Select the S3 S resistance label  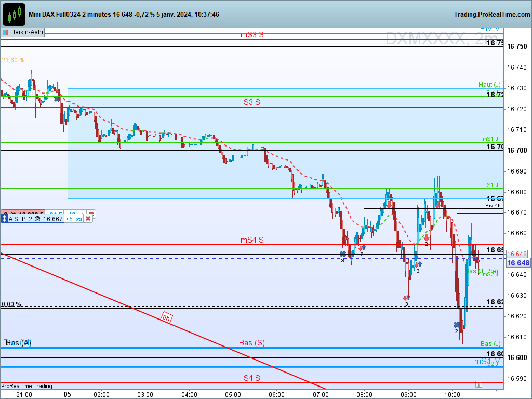click(252, 102)
